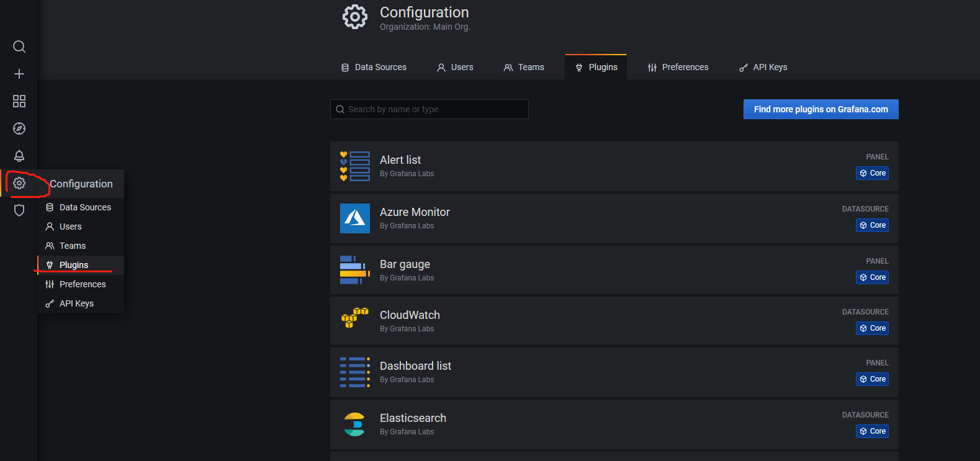This screenshot has height=461, width=980.
Task: Select the Plugins tab
Action: point(596,67)
